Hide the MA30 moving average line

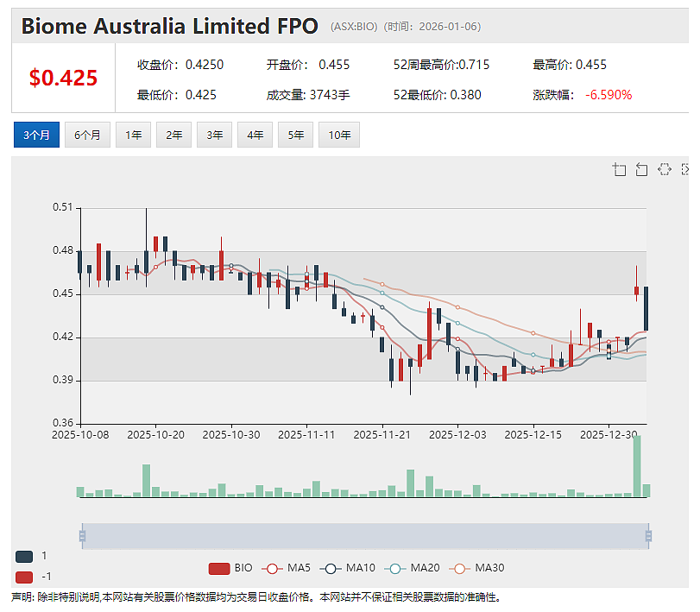(476, 568)
